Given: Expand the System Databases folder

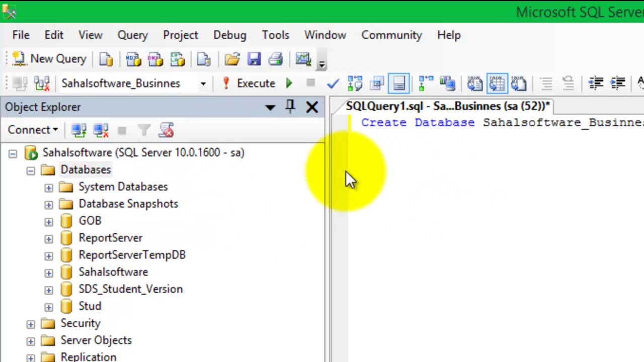Looking at the screenshot, I should point(48,188).
